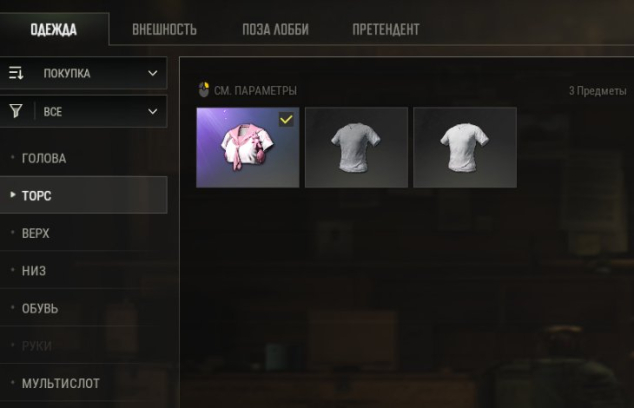Click the mouse icon next to СМ. ПАРАМЕТРЫ
Screen dimensions: 634x408
204,90
